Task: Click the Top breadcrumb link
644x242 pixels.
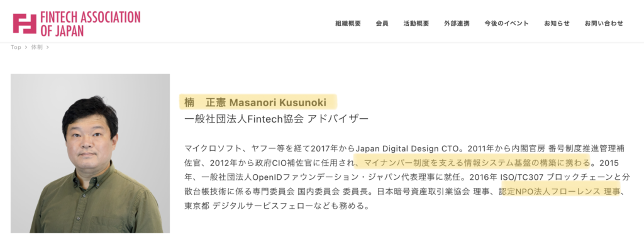Action: pyautogui.click(x=16, y=47)
